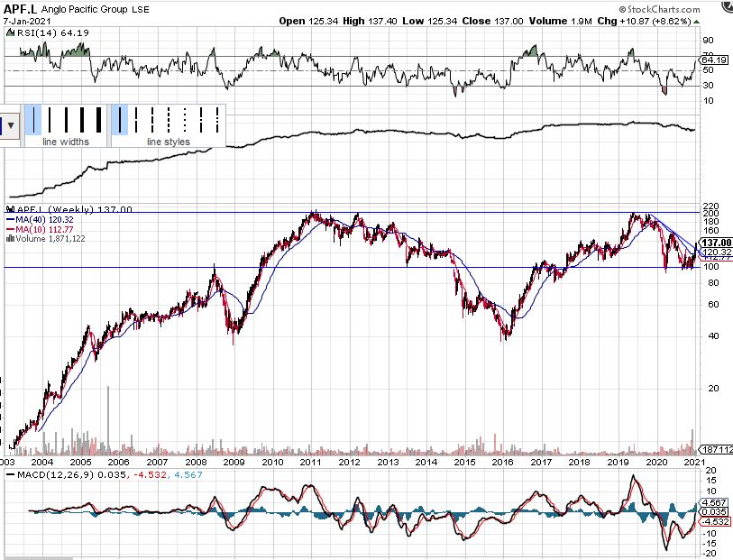Select the short-dash fourth line style

pyautogui.click(x=169, y=120)
